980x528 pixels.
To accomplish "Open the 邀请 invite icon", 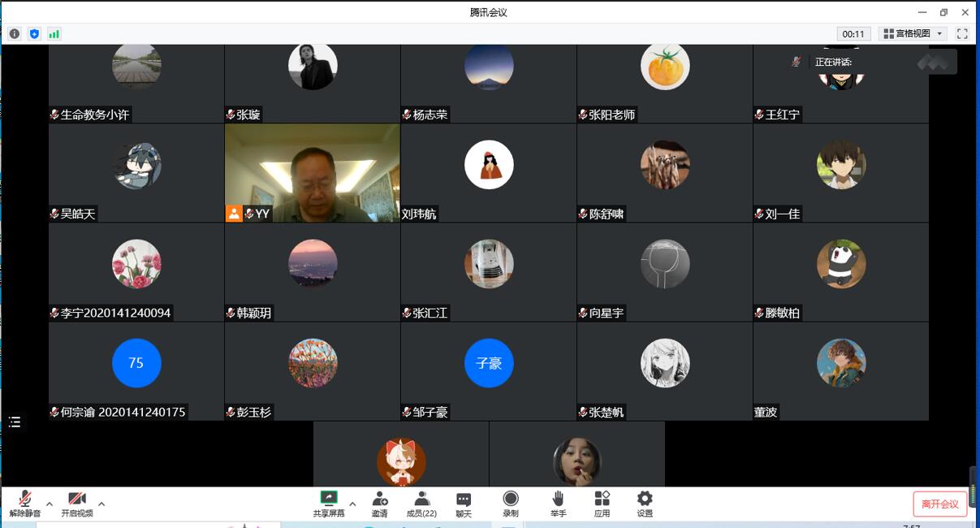I will click(379, 504).
